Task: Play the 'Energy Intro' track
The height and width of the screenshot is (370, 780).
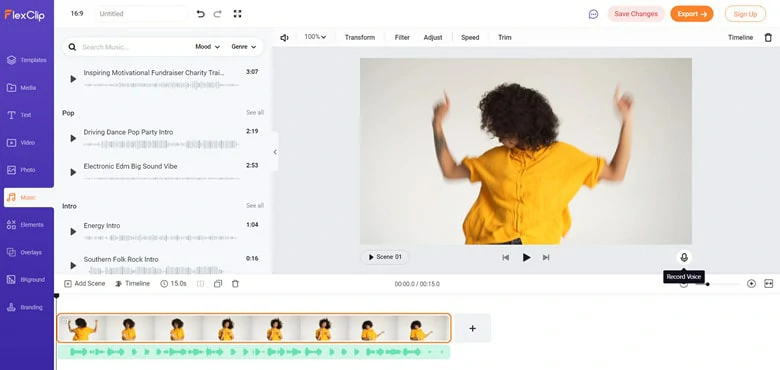Action: (x=73, y=232)
